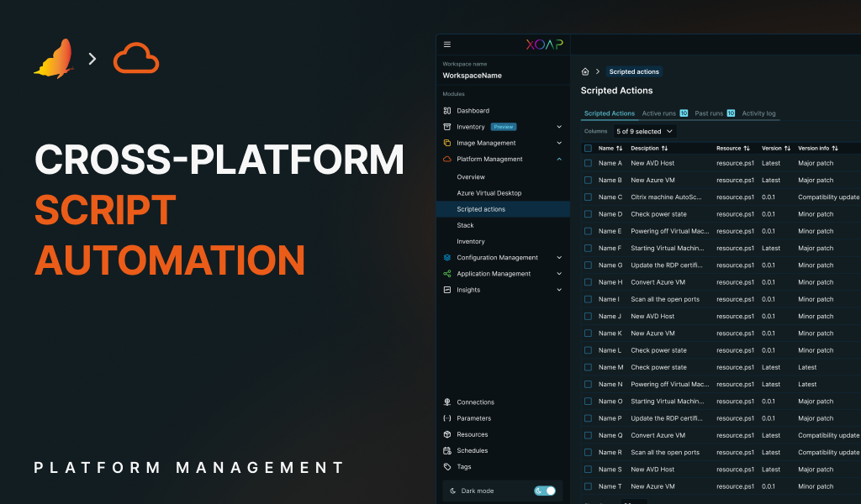Viewport: 861px width, 504px height.
Task: Click the Schedules calendar icon
Action: [446, 450]
